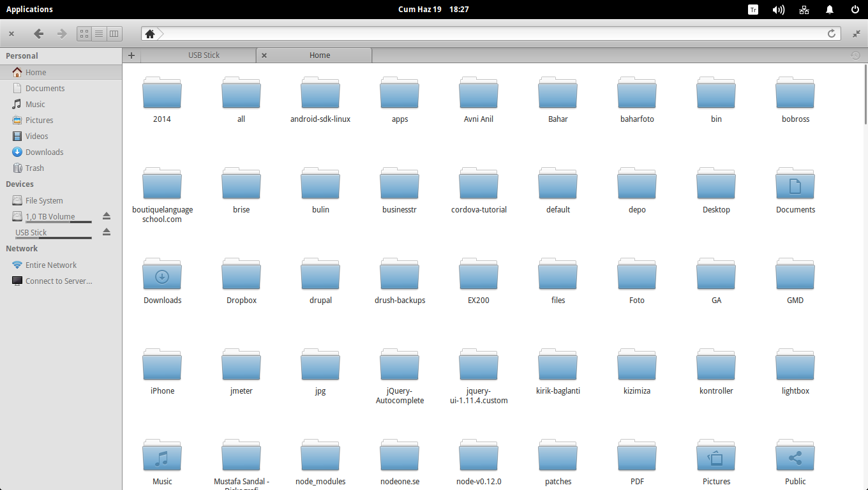Collapse the Network sidebar section
Viewport: 868px width, 490px height.
(x=22, y=248)
